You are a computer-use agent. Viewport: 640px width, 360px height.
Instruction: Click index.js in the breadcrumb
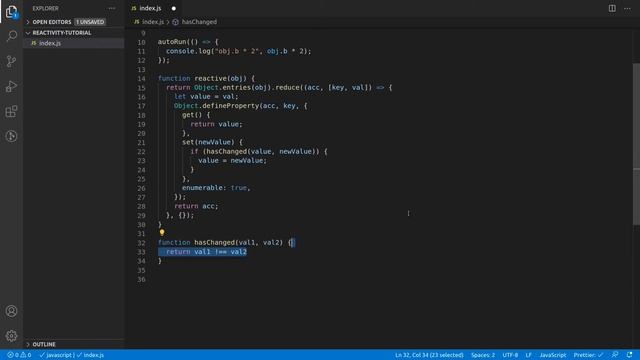153,22
